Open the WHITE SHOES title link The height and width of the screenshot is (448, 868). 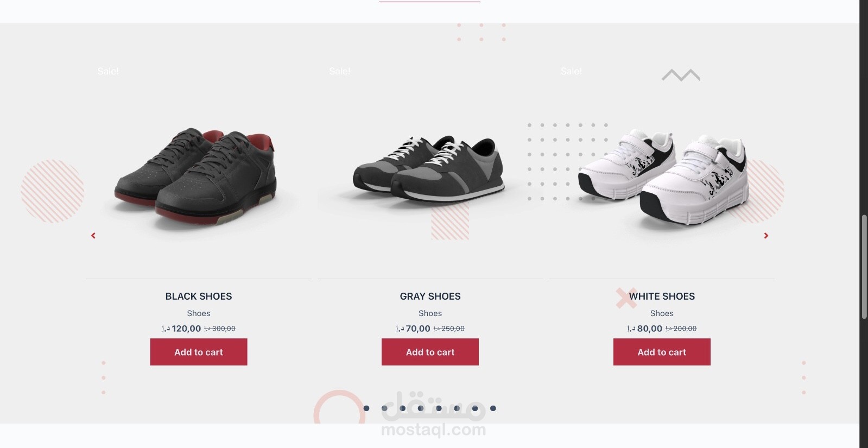tap(662, 296)
